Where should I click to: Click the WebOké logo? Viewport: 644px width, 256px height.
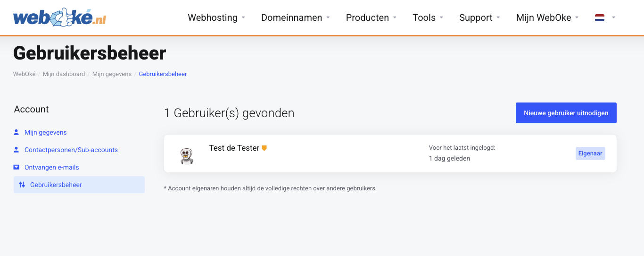coord(60,17)
